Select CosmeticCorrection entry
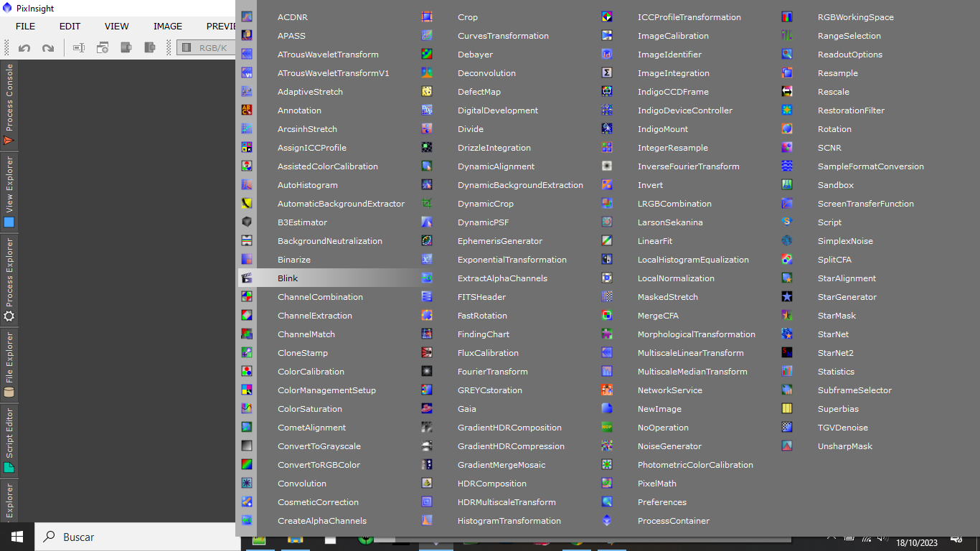 (318, 501)
